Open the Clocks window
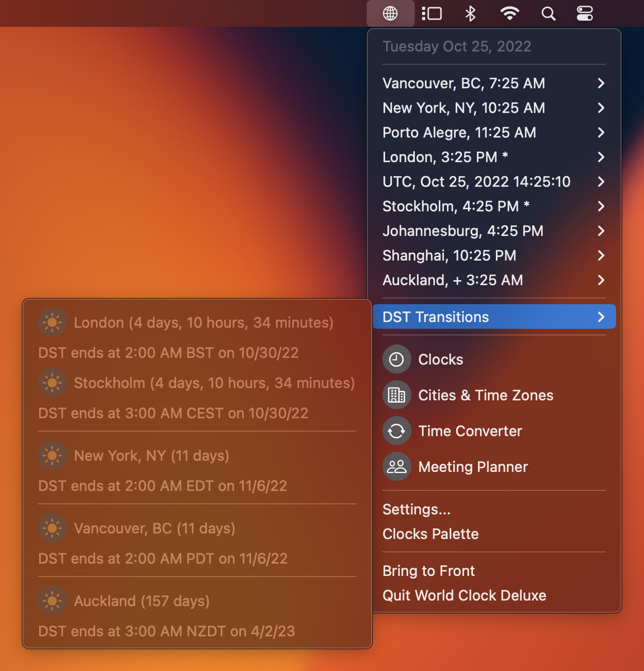Image resolution: width=644 pixels, height=671 pixels. [494, 360]
